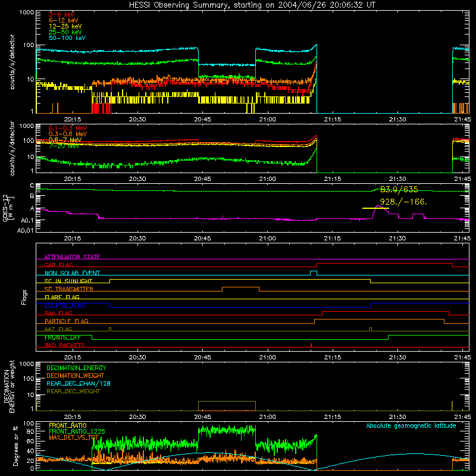
Task: Click the SC_IN_SUNLIGHT flag label
Action: click(x=68, y=281)
